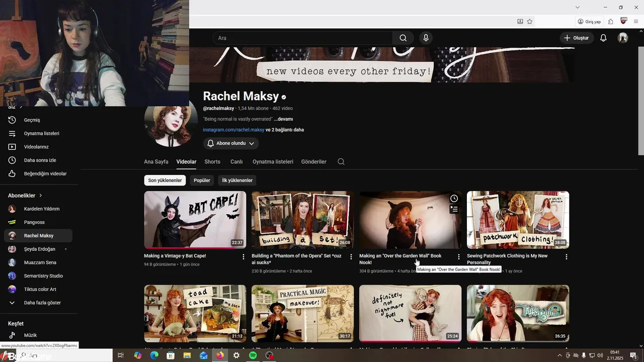Open Firefox list-all-tabs chevron
The width and height of the screenshot is (644, 362).
coord(578,7)
